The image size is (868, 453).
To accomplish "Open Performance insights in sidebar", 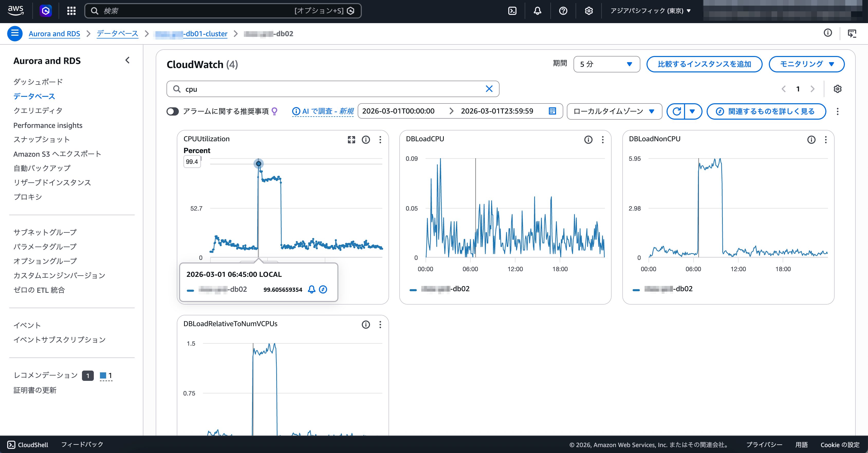I will point(48,125).
